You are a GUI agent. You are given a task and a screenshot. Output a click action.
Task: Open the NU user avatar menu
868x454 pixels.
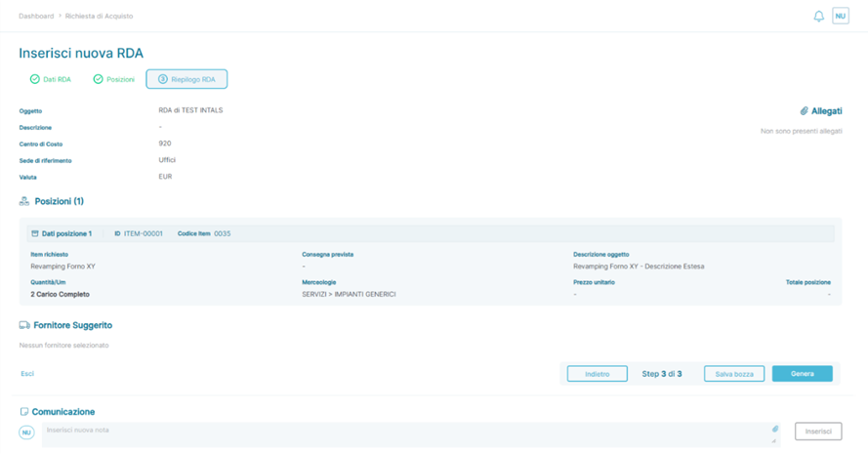(x=841, y=16)
